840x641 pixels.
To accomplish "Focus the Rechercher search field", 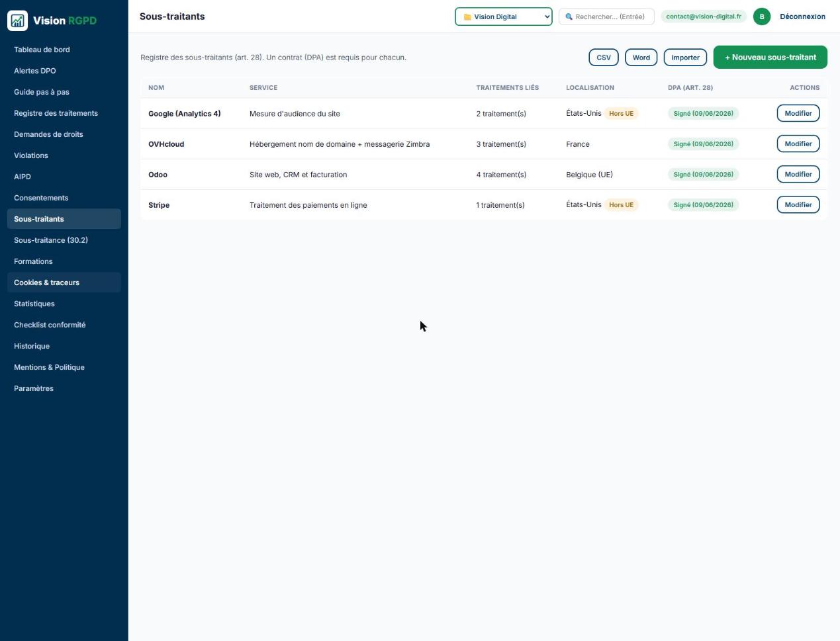I will (x=606, y=17).
